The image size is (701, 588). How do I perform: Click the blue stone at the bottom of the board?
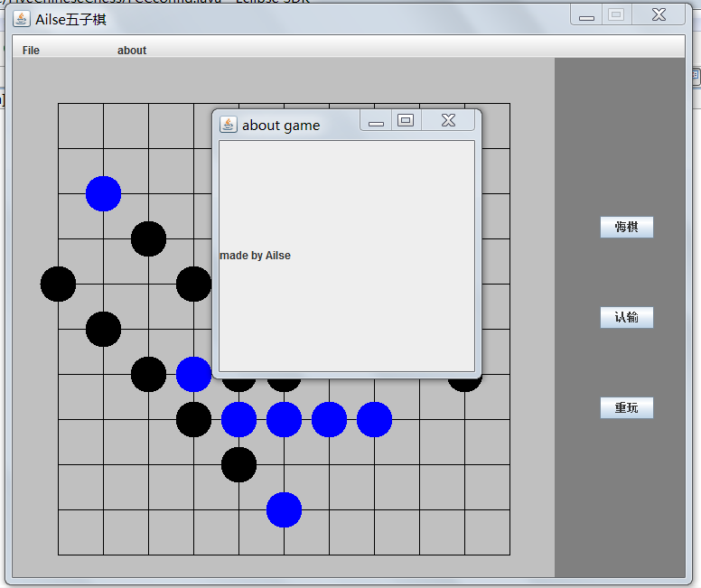point(284,509)
